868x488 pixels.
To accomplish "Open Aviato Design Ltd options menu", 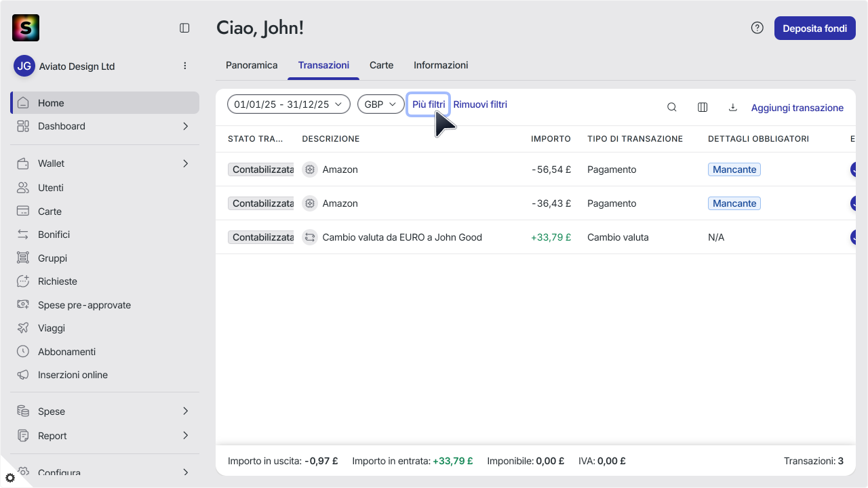I will tap(185, 66).
